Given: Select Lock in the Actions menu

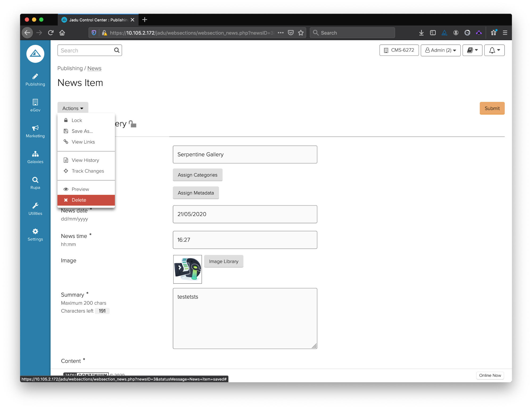Looking at the screenshot, I should click(77, 120).
